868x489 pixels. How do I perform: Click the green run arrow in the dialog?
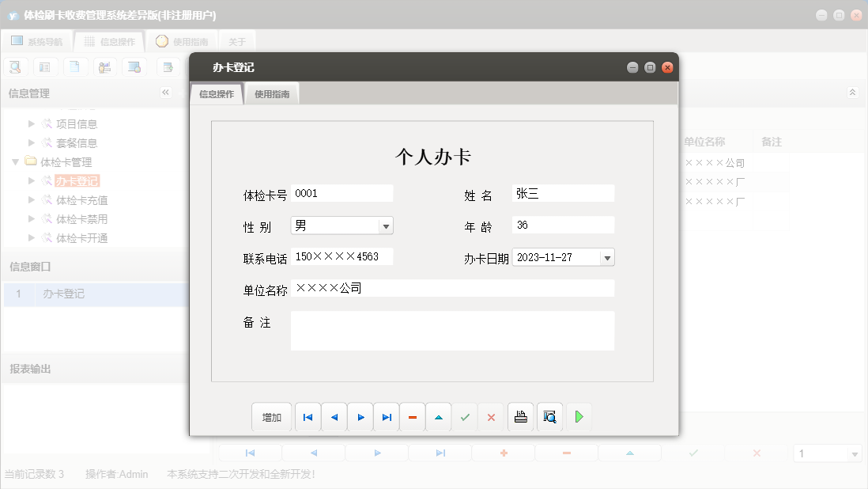coord(579,417)
